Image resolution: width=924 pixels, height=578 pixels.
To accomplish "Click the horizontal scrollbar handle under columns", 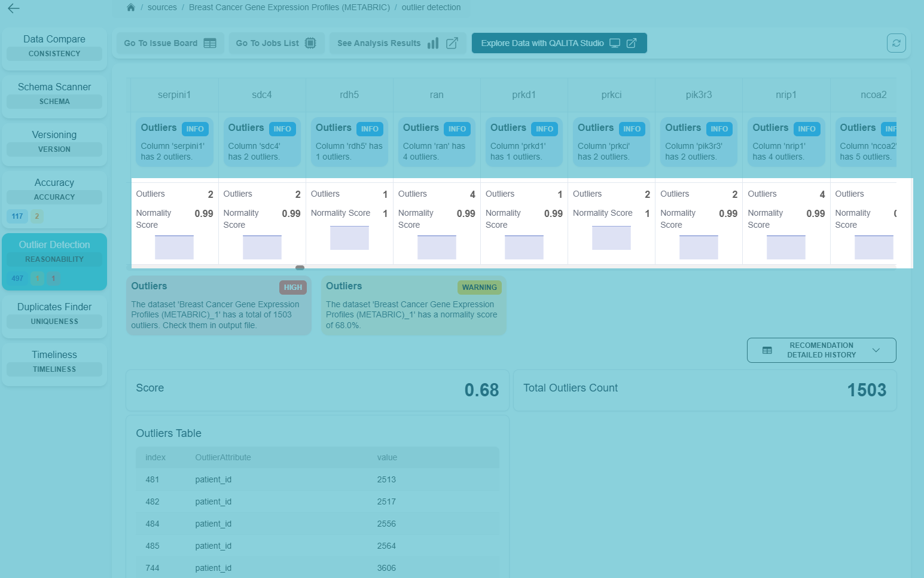I will point(300,268).
